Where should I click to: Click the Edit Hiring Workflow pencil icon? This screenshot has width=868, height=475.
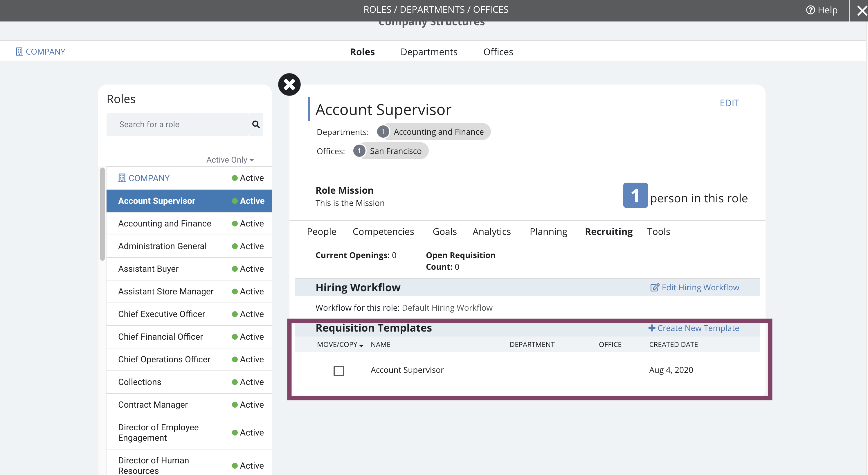(x=654, y=287)
